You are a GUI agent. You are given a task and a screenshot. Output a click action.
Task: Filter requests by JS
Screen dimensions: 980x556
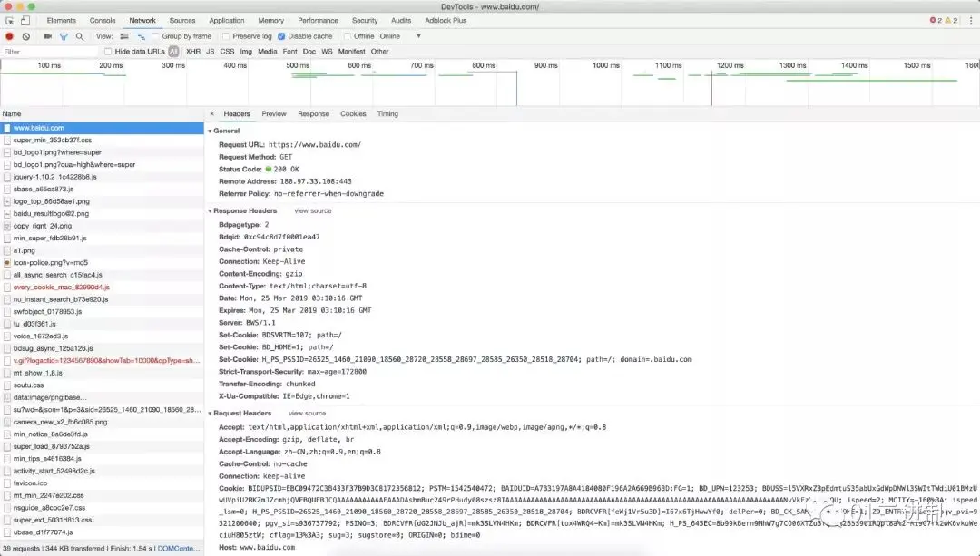pos(210,51)
